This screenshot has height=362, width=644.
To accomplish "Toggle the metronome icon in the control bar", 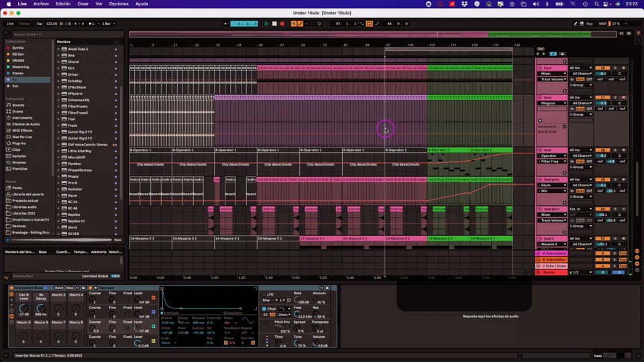I will point(93,24).
